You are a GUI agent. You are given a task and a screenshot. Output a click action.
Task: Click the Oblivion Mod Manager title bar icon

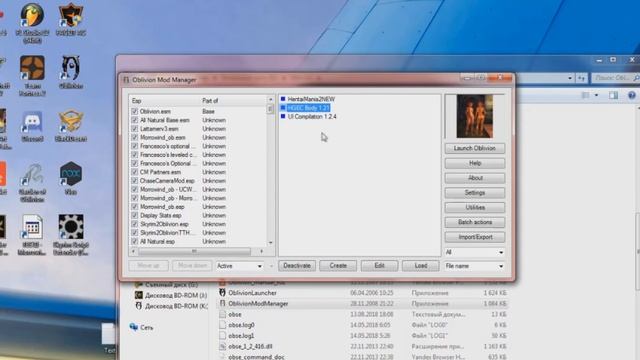coord(126,80)
